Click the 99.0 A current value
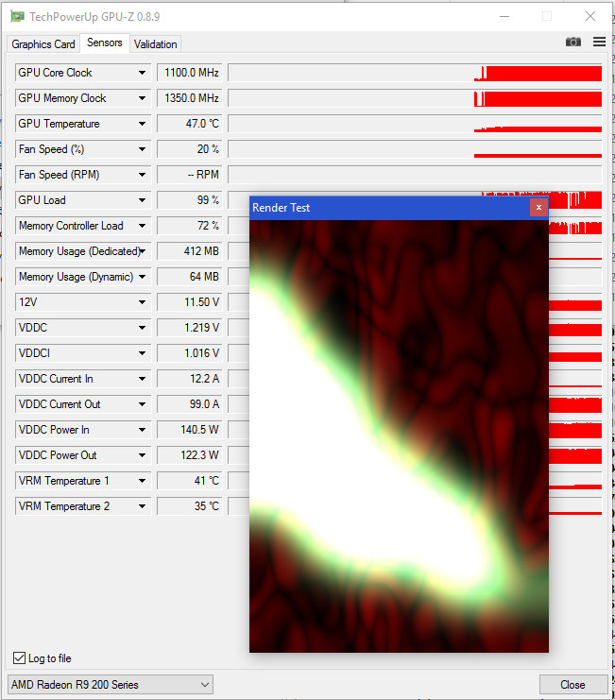The image size is (615, 700). [190, 404]
